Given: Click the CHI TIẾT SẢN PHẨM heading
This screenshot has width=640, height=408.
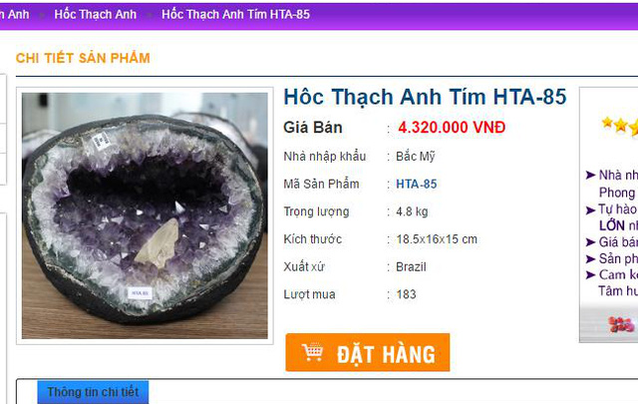Looking at the screenshot, I should click(x=83, y=58).
